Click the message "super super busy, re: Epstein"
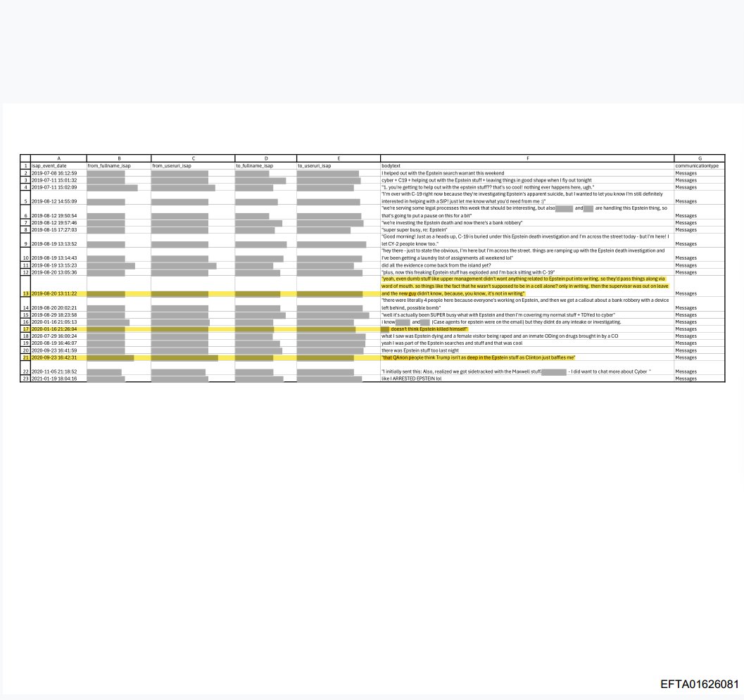This screenshot has width=744, height=700. click(527, 229)
